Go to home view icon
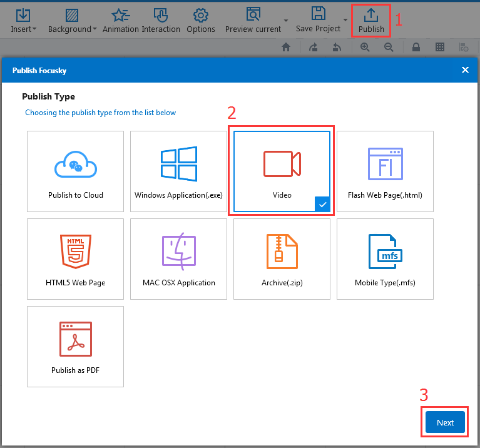Viewport: 480px width, 448px height. pos(286,47)
